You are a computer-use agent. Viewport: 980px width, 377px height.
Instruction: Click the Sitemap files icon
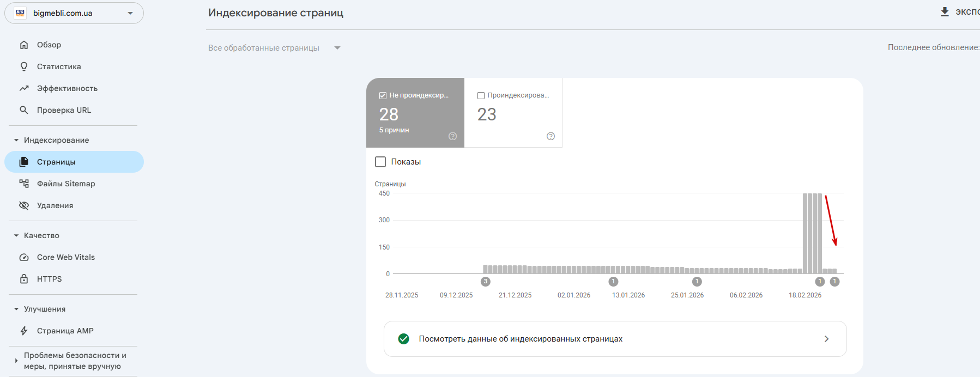coord(24,184)
